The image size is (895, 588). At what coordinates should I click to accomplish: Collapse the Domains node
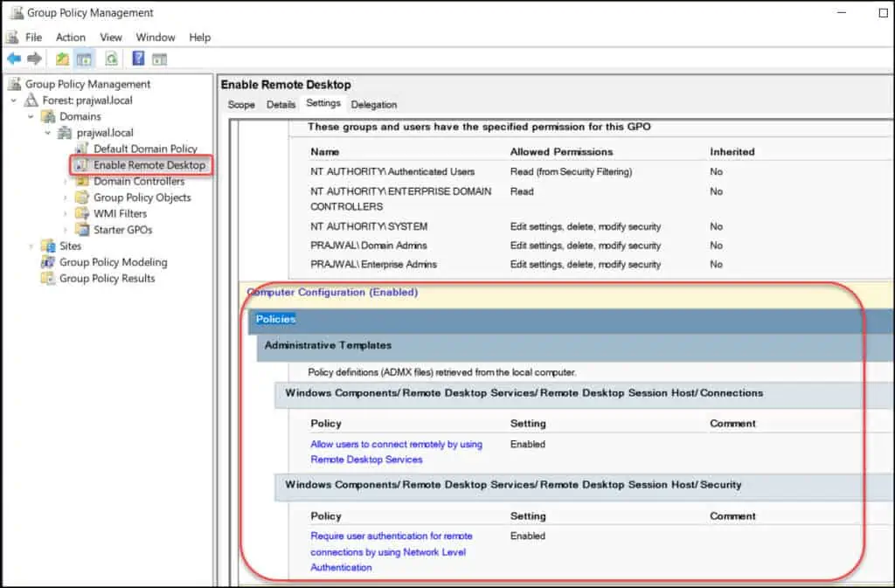click(31, 116)
